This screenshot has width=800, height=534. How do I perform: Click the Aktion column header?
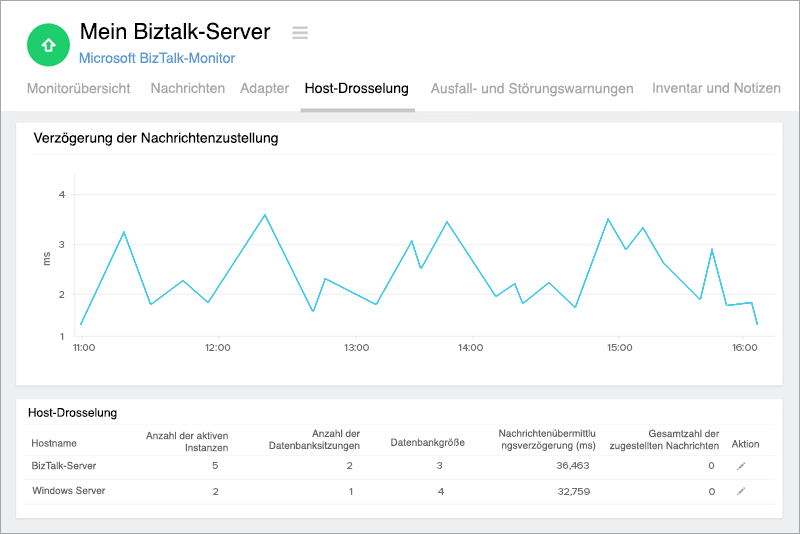[x=746, y=442]
